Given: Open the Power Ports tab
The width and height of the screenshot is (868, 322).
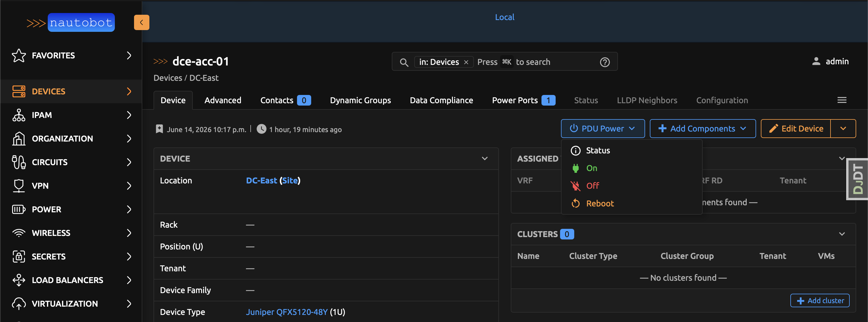Looking at the screenshot, I should pyautogui.click(x=523, y=100).
